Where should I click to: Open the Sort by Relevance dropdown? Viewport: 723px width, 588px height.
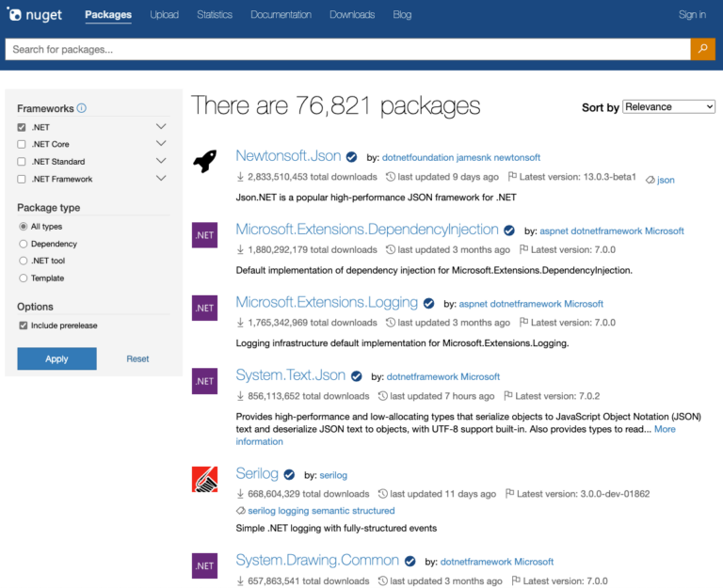coord(668,107)
